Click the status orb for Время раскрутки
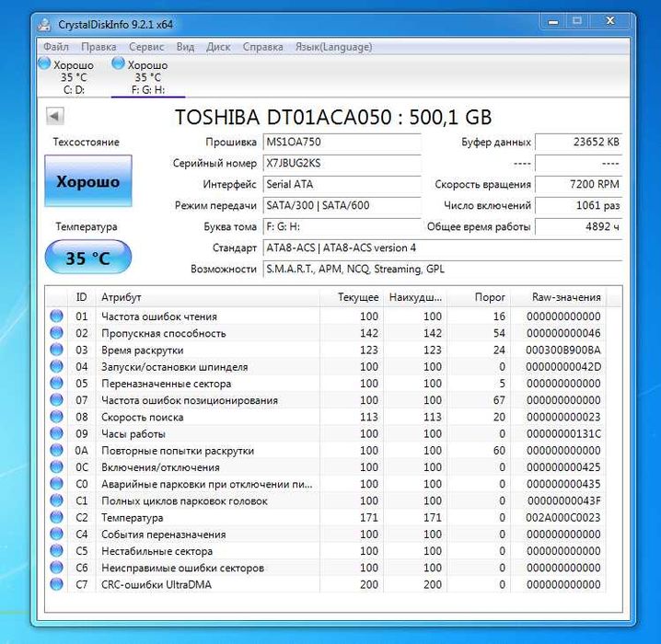Screen dimensions: 661x644 coord(56,350)
